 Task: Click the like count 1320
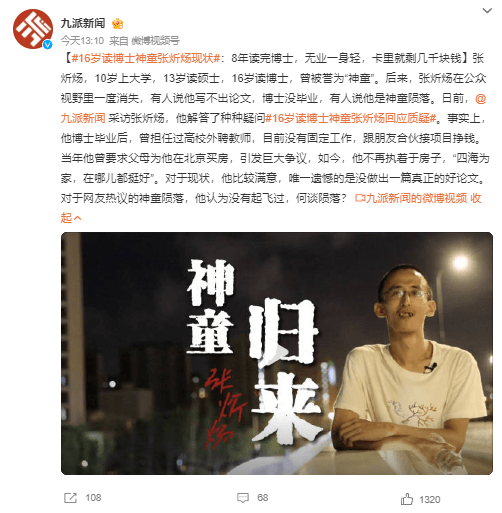click(429, 499)
